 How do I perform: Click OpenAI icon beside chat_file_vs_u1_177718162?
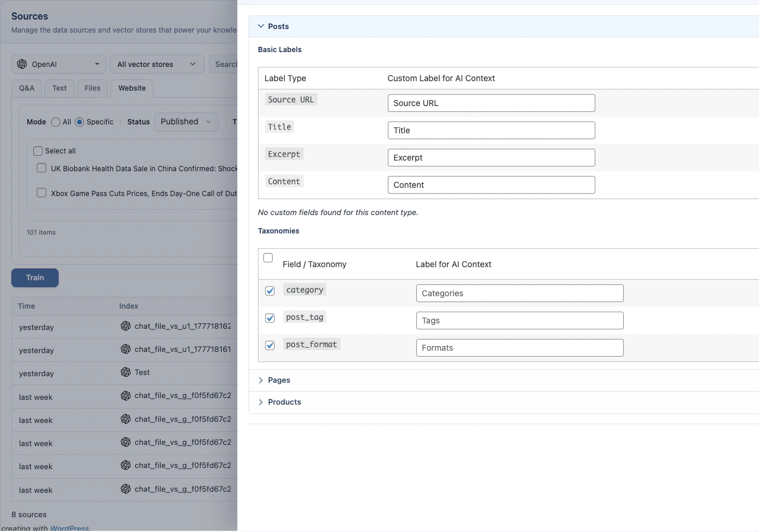pos(125,326)
